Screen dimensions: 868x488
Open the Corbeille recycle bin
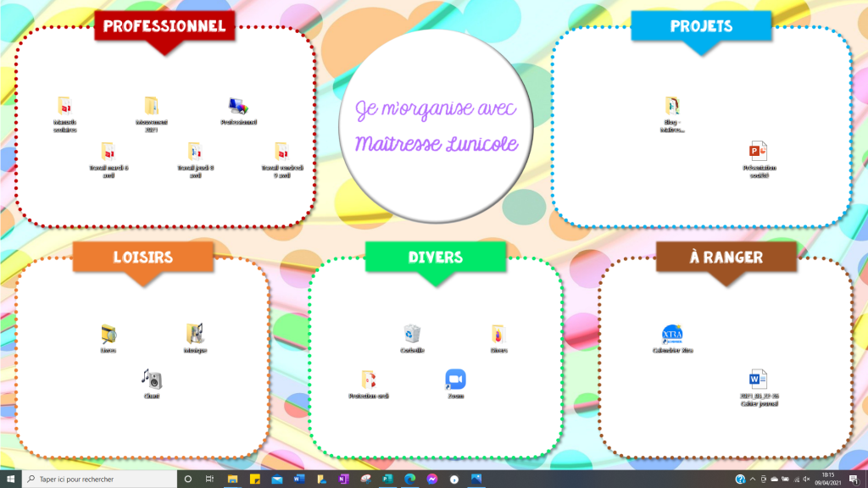click(412, 334)
